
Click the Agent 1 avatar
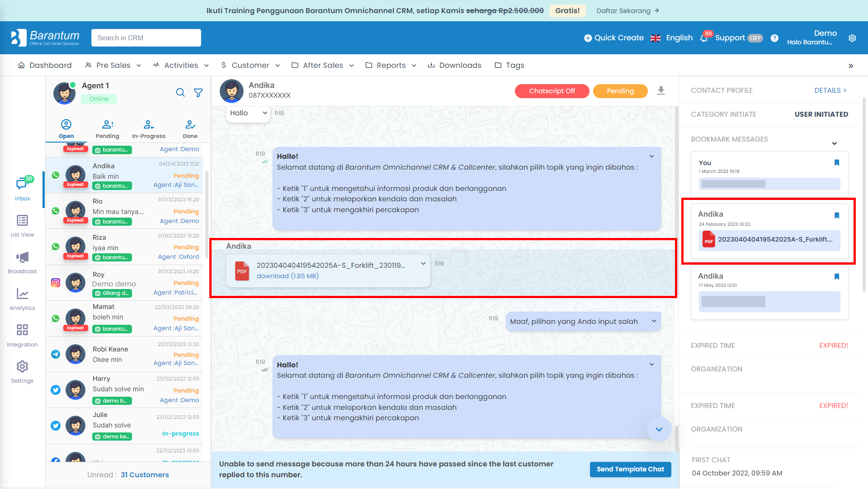pos(64,93)
